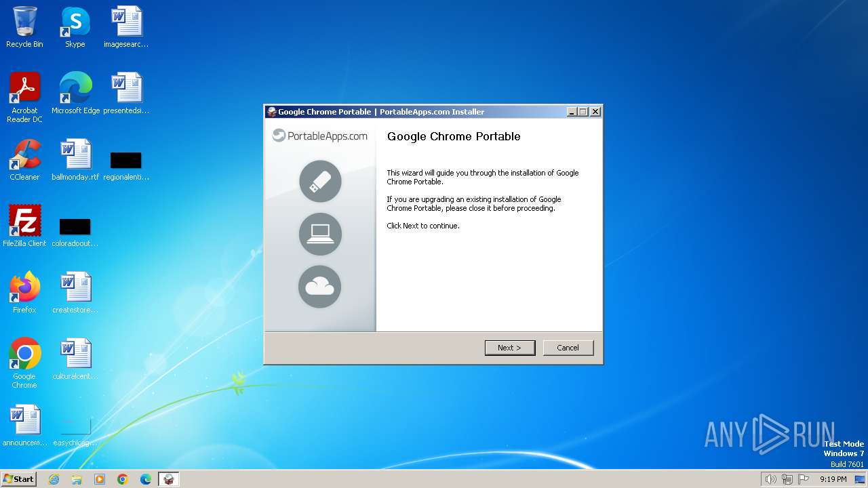This screenshot has height=488, width=868.
Task: Click the clock showing 9:19 PM
Action: point(833,479)
